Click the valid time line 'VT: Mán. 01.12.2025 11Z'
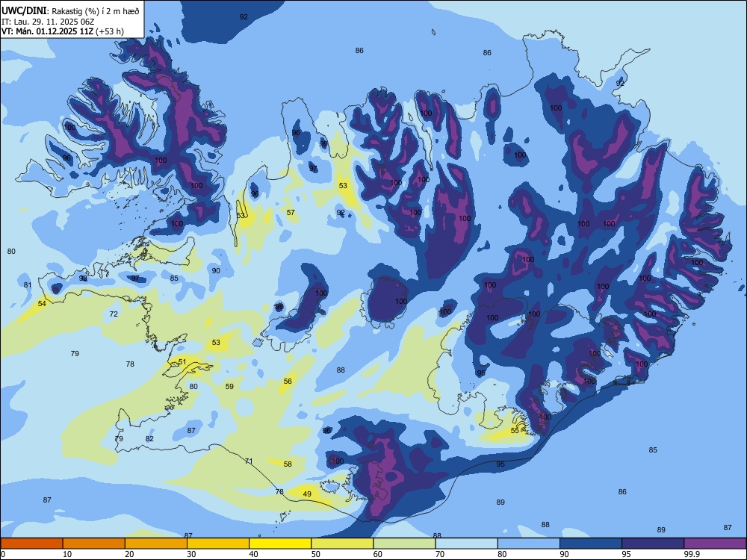The image size is (747, 560). [x=47, y=31]
